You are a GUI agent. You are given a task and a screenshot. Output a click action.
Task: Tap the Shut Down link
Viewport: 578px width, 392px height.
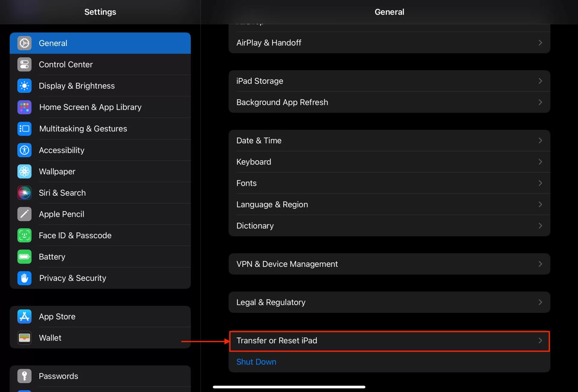pos(256,362)
